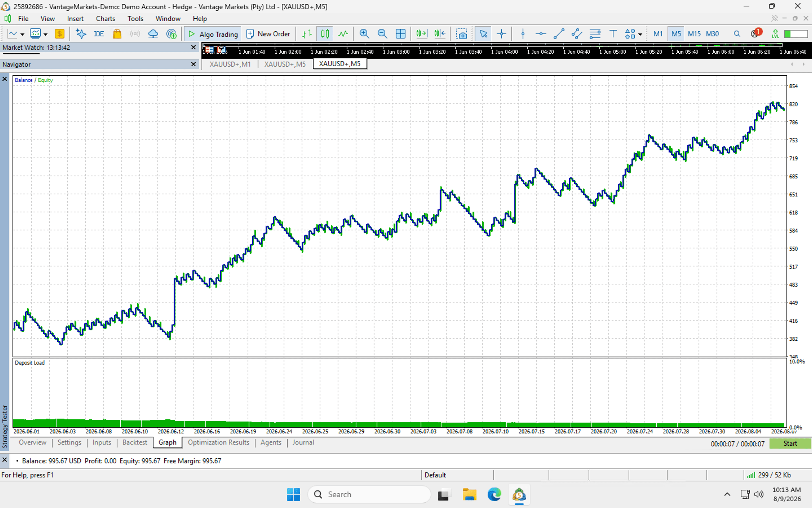Draw a vertical line with toolbar tool

pyautogui.click(x=523, y=34)
